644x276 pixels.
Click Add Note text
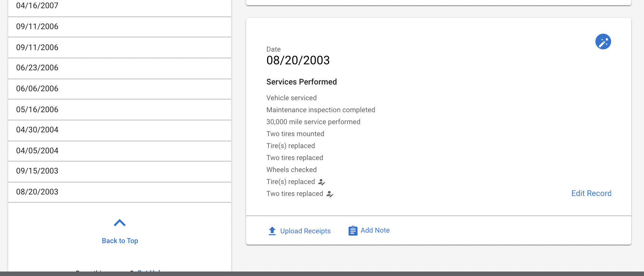[x=375, y=230]
